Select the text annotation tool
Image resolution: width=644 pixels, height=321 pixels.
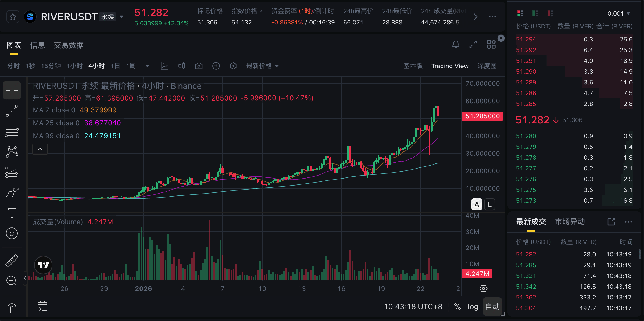[x=12, y=213]
